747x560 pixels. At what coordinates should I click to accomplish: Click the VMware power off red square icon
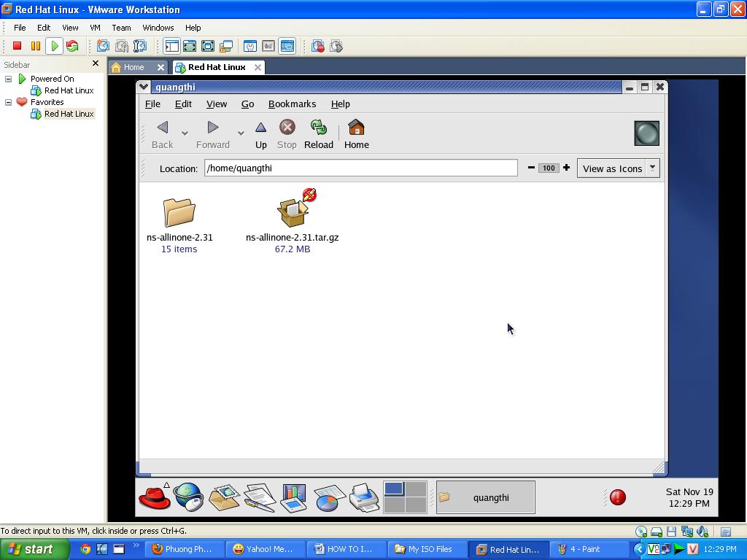coord(18,46)
